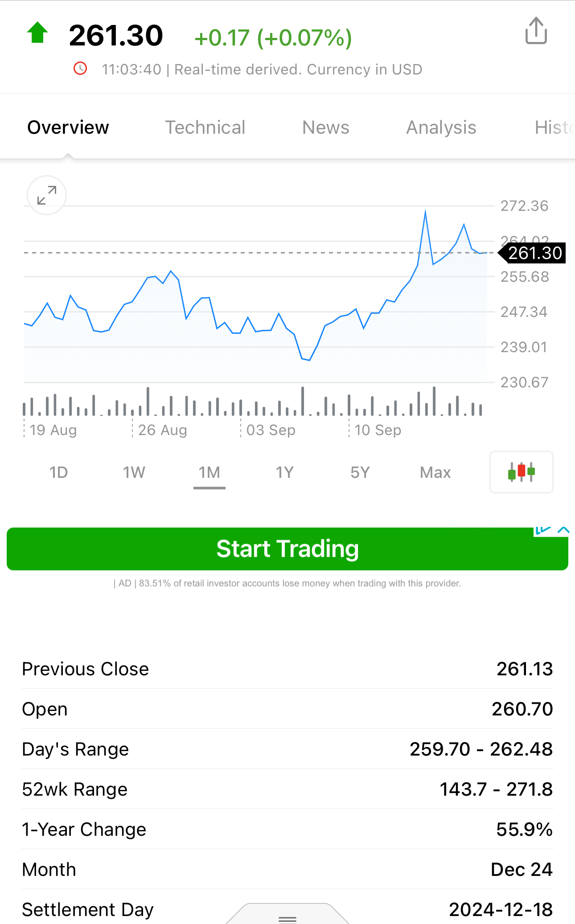
Task: Open the Technical tab
Action: click(205, 127)
